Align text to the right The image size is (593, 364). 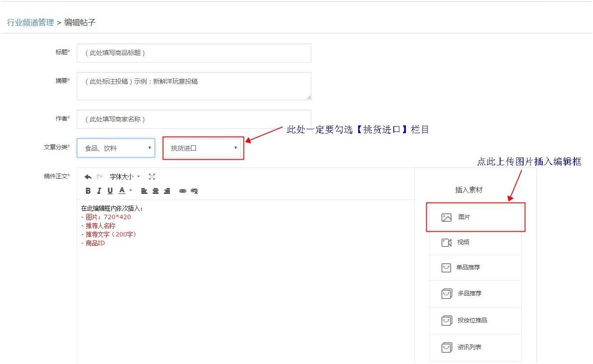[167, 191]
